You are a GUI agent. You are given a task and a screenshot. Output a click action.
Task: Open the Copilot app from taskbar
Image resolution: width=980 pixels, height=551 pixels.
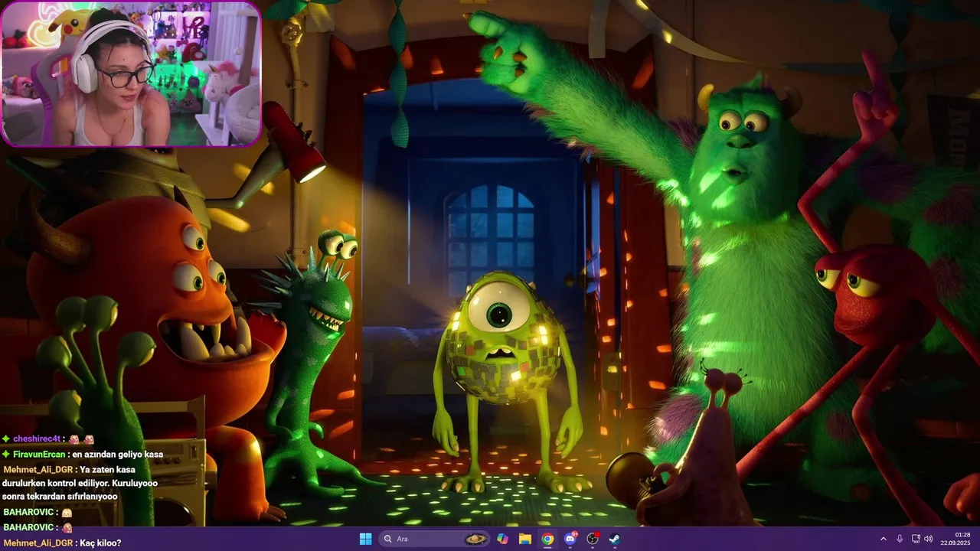502,539
